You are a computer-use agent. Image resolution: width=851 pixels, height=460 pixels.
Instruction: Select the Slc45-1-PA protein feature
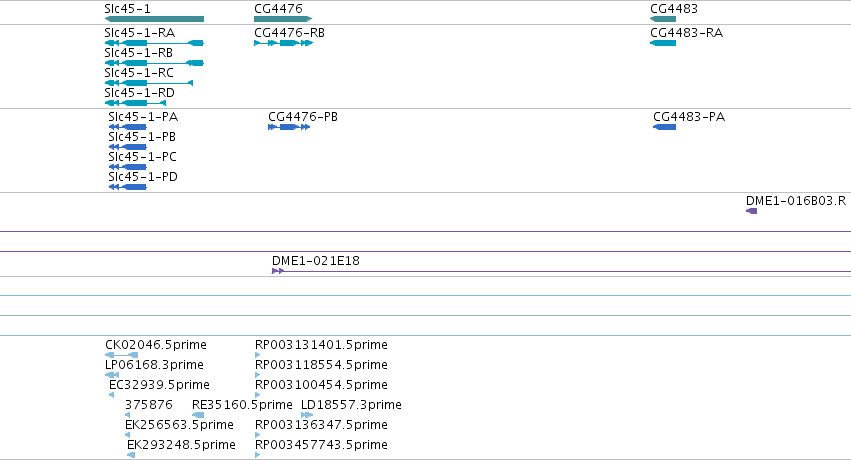pyautogui.click(x=128, y=127)
